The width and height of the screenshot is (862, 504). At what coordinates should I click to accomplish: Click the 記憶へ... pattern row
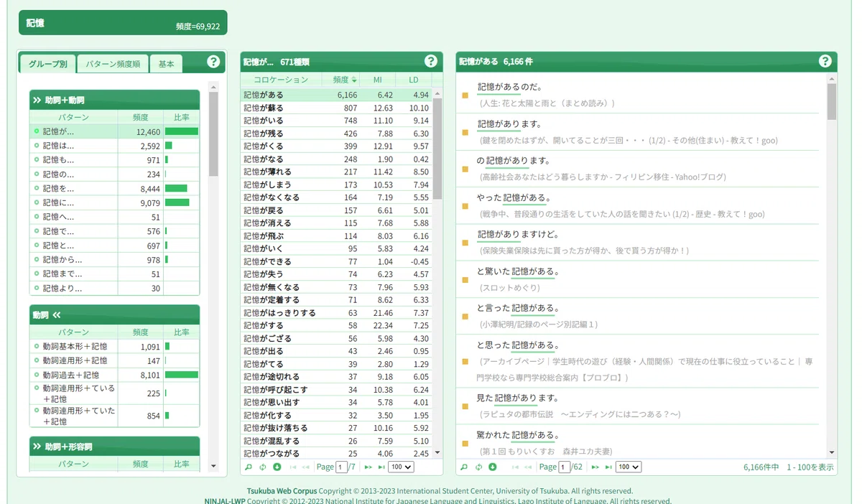(x=115, y=217)
